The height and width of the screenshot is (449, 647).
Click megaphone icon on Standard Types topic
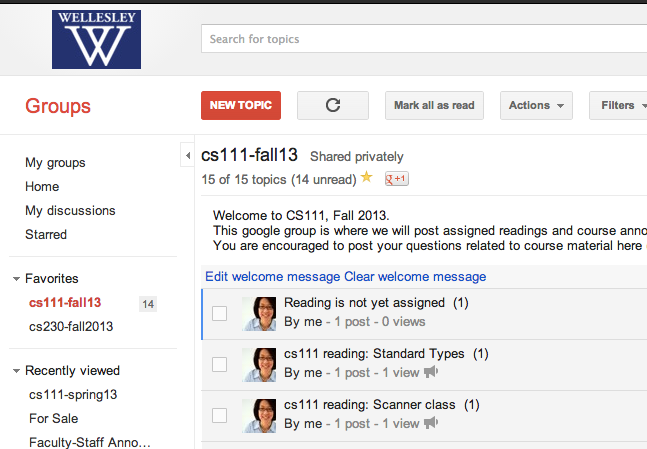pyautogui.click(x=431, y=372)
